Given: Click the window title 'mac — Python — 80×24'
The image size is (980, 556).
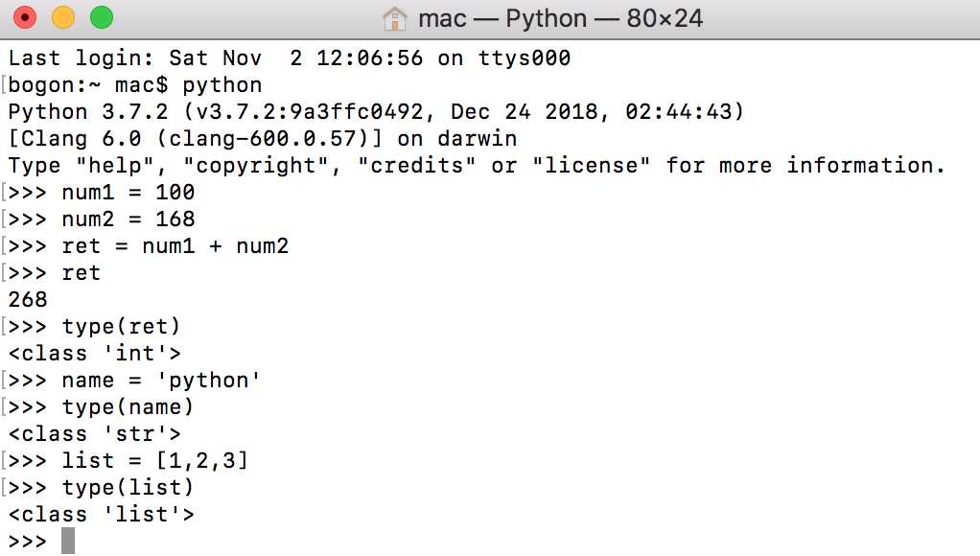Looking at the screenshot, I should (x=561, y=18).
